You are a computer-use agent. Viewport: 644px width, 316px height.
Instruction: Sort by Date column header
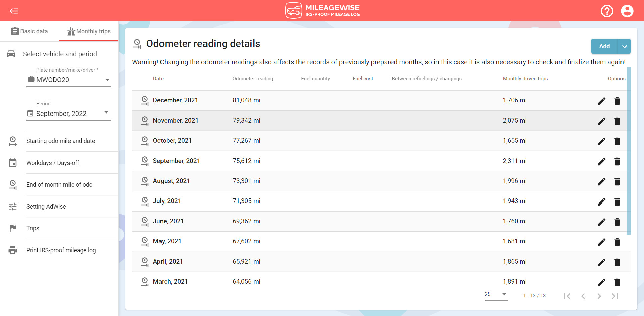tap(158, 79)
